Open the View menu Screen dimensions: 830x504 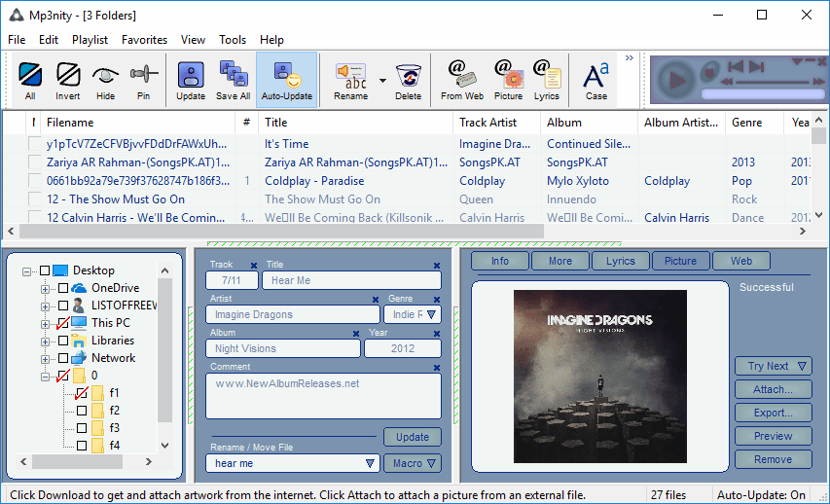pyautogui.click(x=193, y=40)
